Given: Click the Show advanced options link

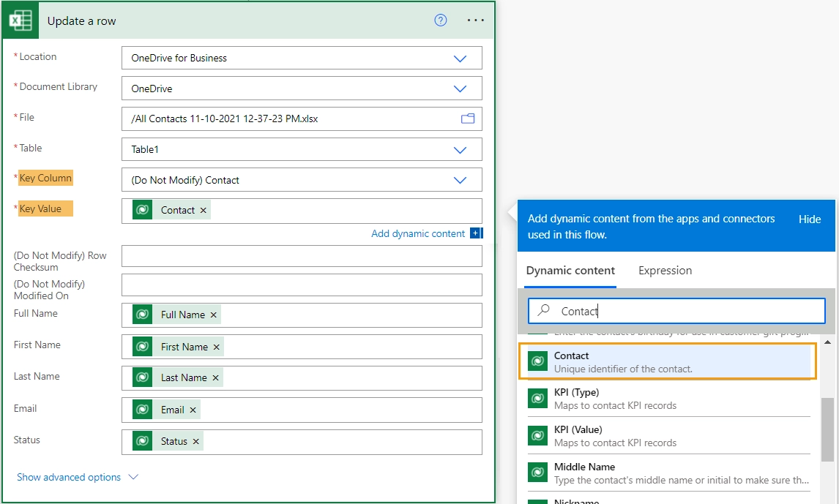Looking at the screenshot, I should pos(69,477).
